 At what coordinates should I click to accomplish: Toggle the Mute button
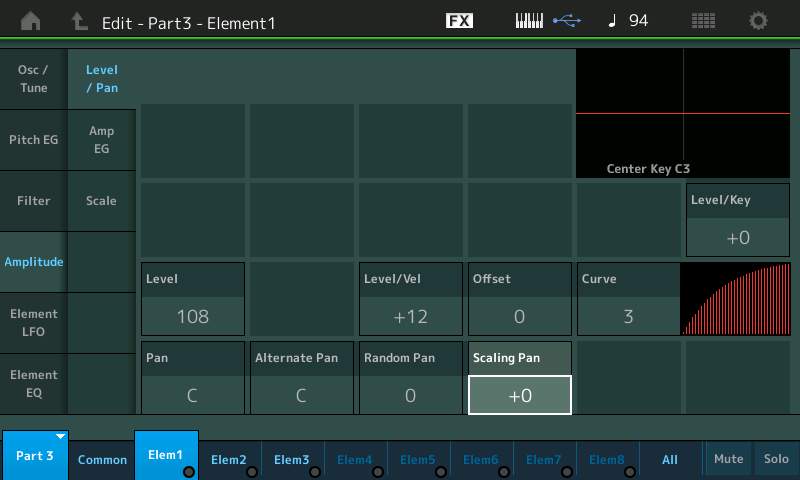[x=728, y=459]
